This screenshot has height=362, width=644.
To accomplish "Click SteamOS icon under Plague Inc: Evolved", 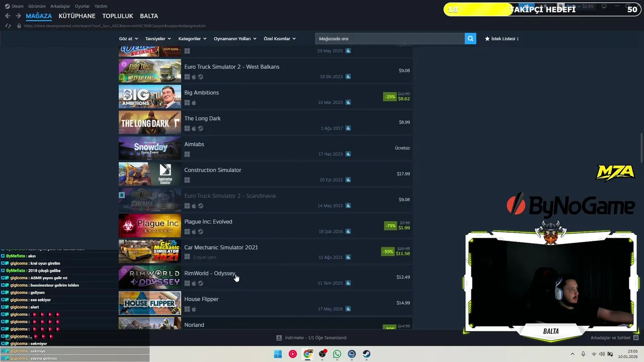I will coord(200,232).
